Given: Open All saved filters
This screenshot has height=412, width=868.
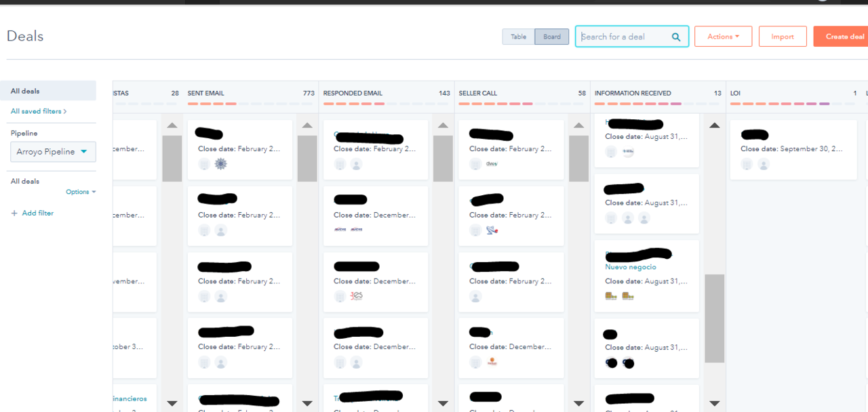Looking at the screenshot, I should (38, 111).
